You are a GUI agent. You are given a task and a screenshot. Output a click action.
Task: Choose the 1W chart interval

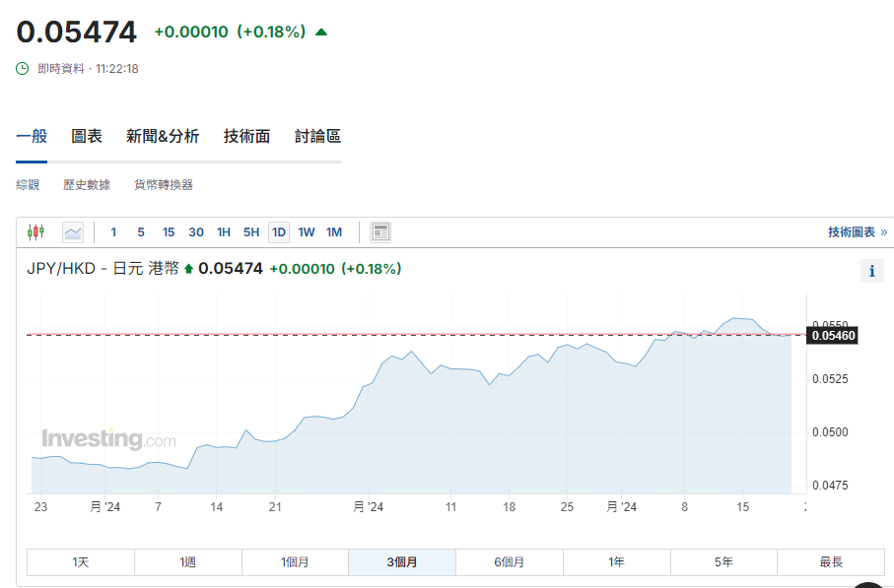[307, 232]
